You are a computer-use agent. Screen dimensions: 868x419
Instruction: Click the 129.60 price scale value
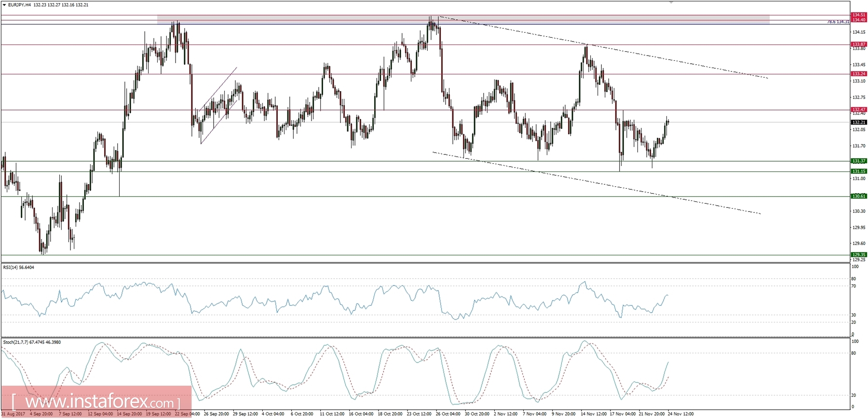(x=858, y=243)
